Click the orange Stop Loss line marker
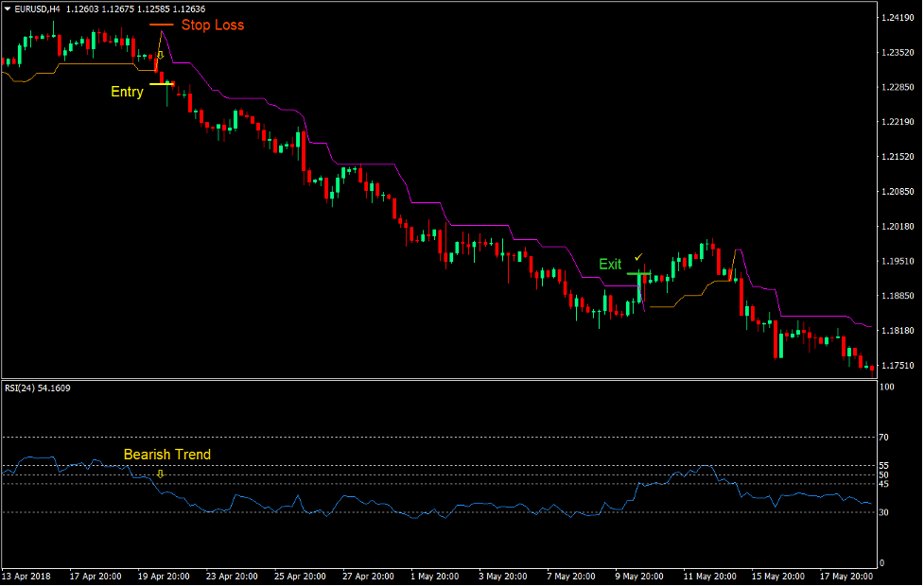Screen dimensions: 924x586 (162, 25)
